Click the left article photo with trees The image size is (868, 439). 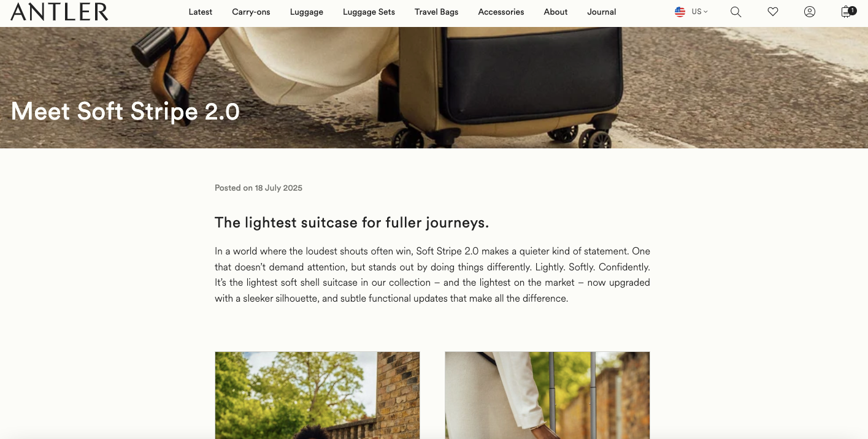317,395
